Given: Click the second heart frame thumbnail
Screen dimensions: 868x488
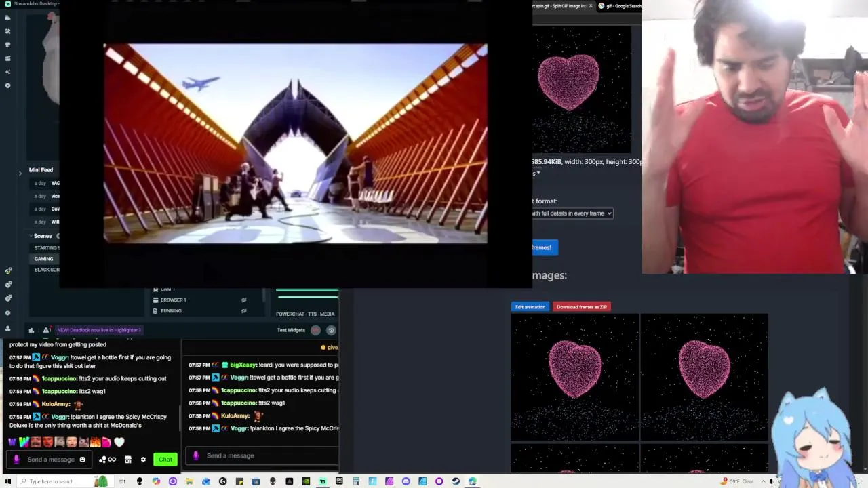Looking at the screenshot, I should click(704, 377).
